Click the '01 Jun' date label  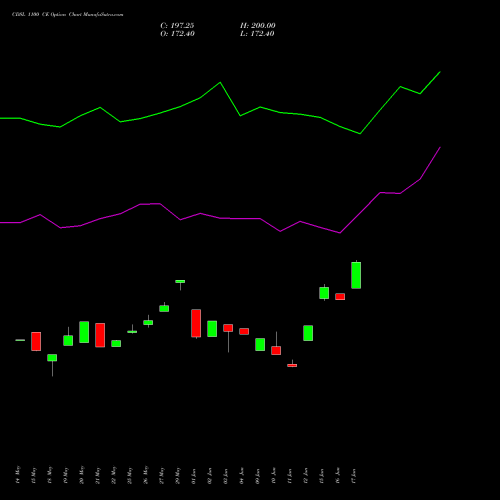coord(194,476)
